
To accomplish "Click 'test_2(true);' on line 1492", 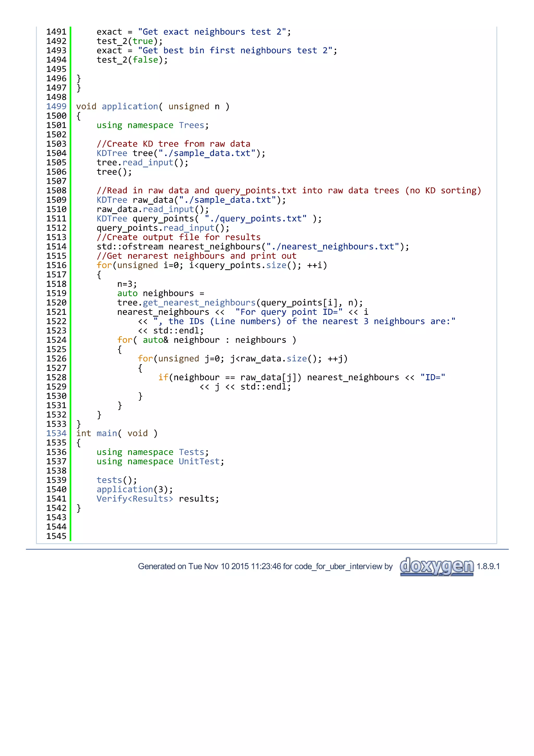I will [130, 41].
